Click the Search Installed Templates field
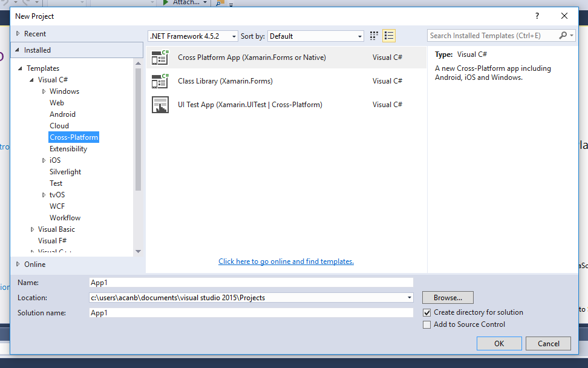This screenshot has height=368, width=588. click(x=492, y=36)
